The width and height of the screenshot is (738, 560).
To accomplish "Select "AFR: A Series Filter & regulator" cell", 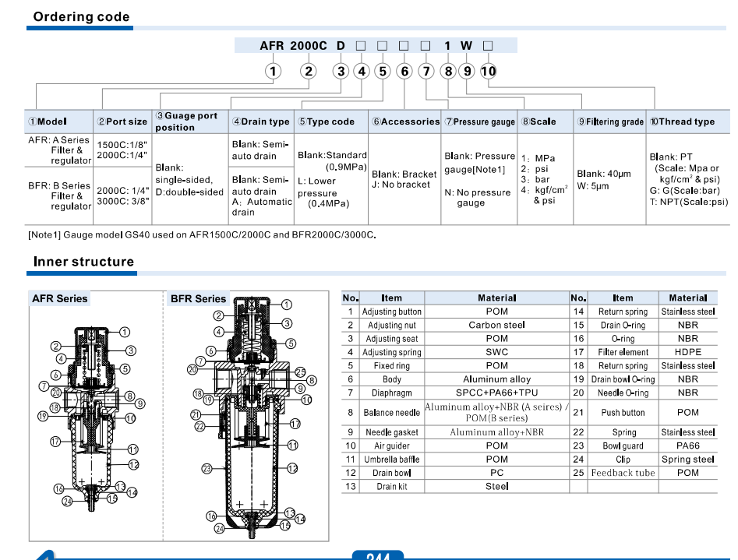I will click(x=59, y=150).
